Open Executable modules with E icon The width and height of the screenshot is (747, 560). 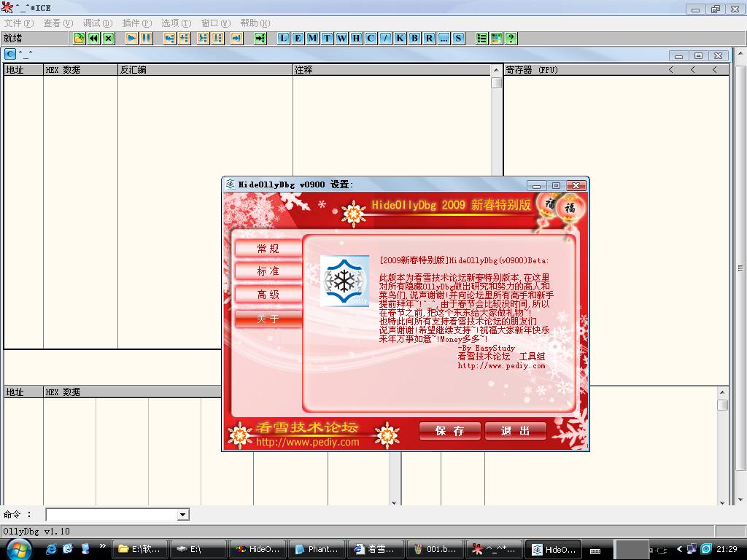coord(298,39)
